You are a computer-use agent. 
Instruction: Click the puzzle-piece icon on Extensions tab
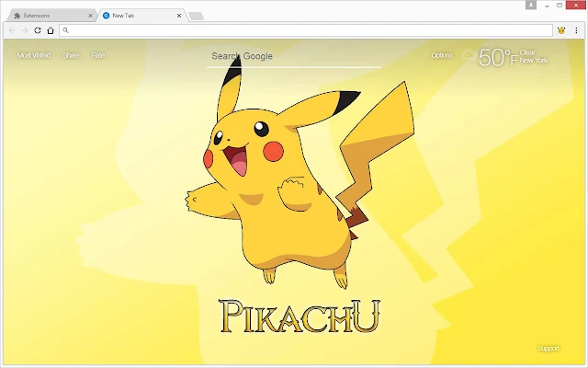click(17, 16)
